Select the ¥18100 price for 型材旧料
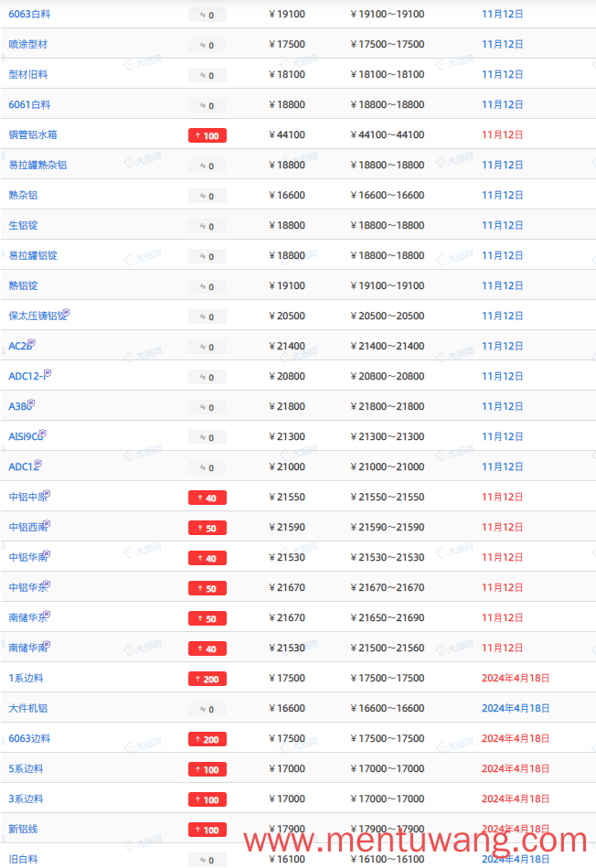This screenshot has height=868, width=596. [x=287, y=74]
